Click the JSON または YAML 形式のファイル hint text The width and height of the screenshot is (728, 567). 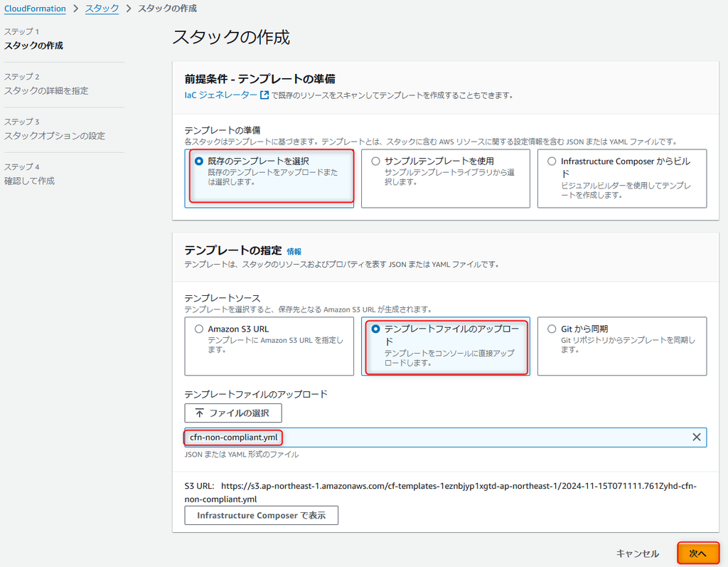pos(242,455)
